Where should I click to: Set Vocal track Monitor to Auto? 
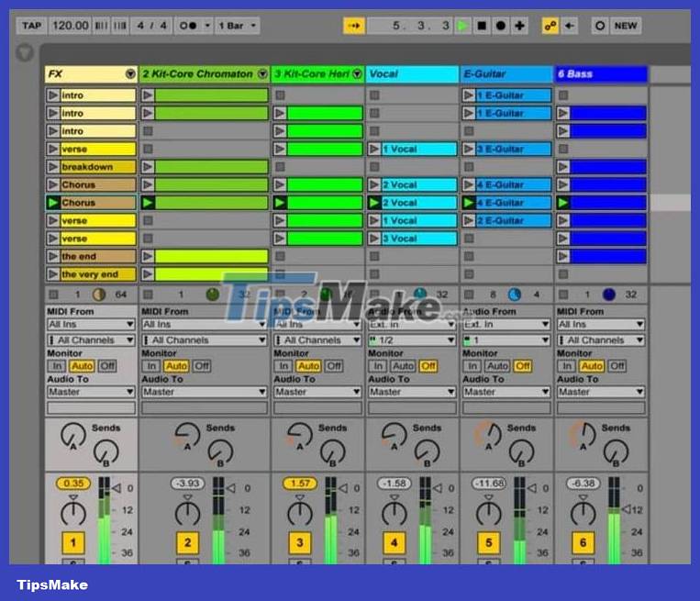(403, 366)
